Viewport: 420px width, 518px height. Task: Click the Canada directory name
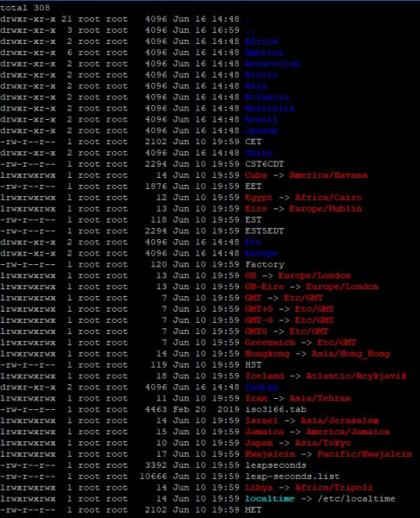click(x=261, y=131)
